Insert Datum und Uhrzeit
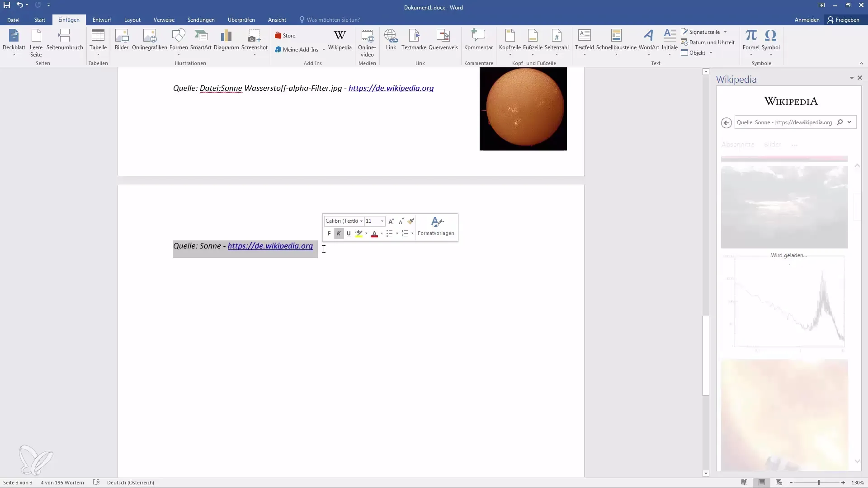The width and height of the screenshot is (868, 488). tap(708, 42)
